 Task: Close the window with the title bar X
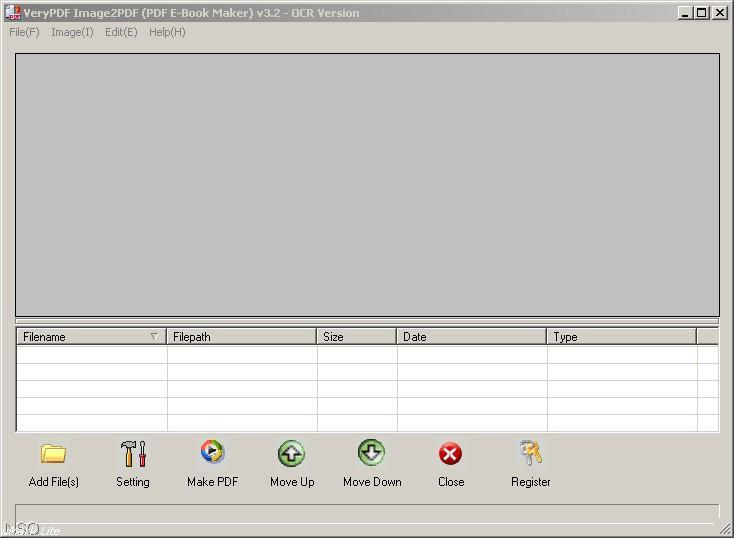[x=719, y=13]
